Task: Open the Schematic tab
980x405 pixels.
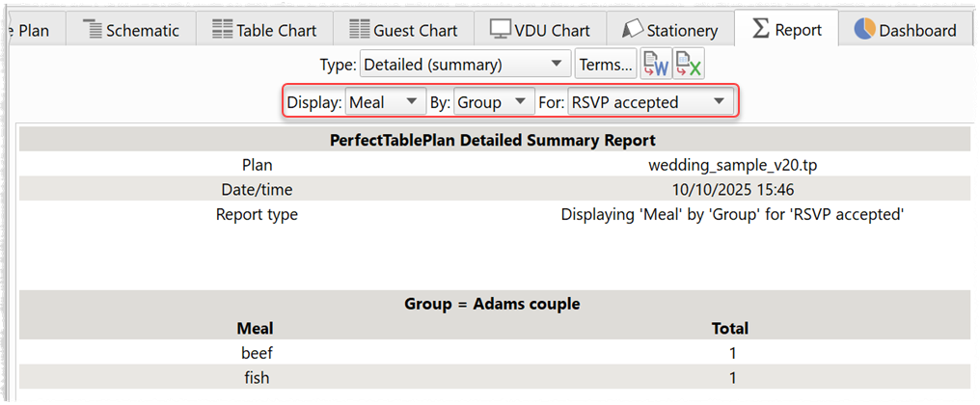Action: (x=130, y=30)
